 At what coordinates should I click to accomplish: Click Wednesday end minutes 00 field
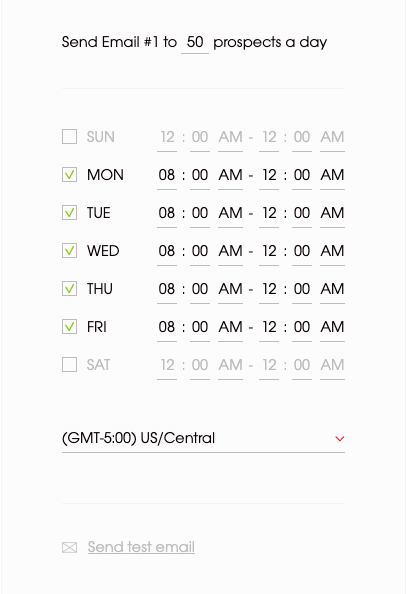tap(302, 251)
